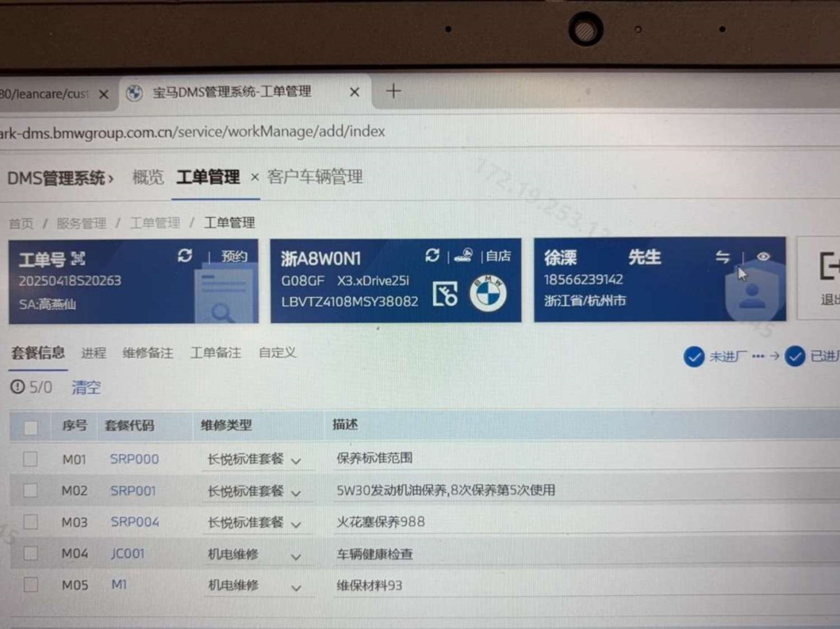The width and height of the screenshot is (840, 629).
Task: Click the customer avatar shield icon
Action: [752, 294]
